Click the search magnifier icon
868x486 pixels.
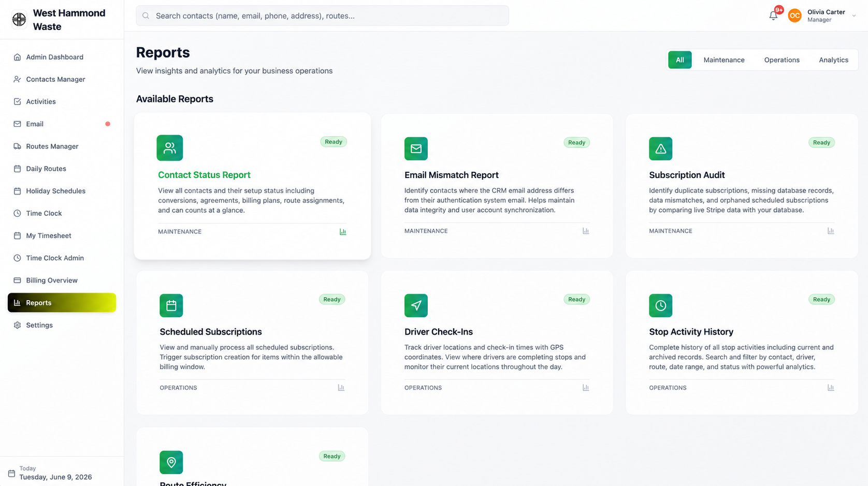pos(146,16)
